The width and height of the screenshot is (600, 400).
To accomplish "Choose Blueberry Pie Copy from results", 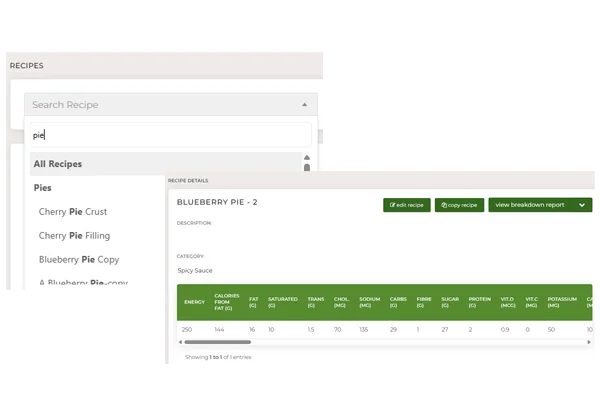I will (79, 260).
